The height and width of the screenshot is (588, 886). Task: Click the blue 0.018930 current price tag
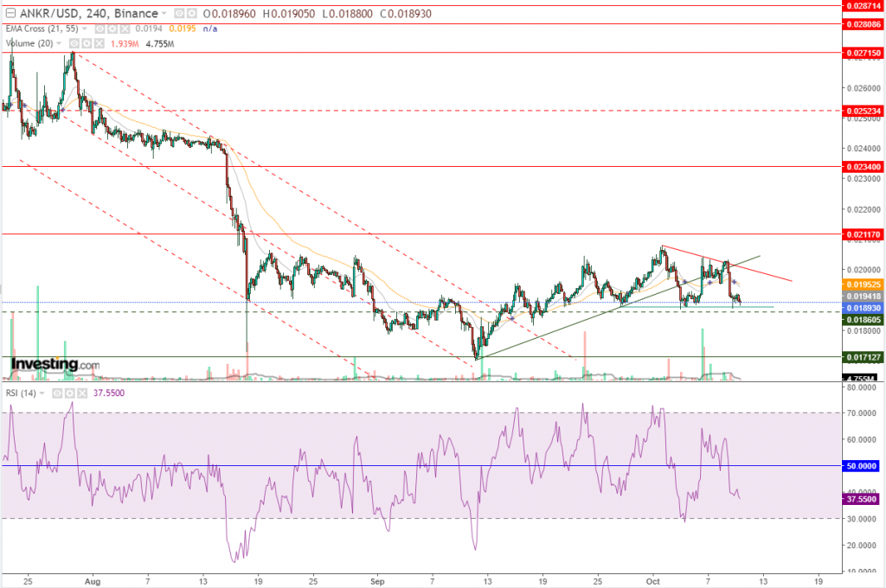(863, 308)
